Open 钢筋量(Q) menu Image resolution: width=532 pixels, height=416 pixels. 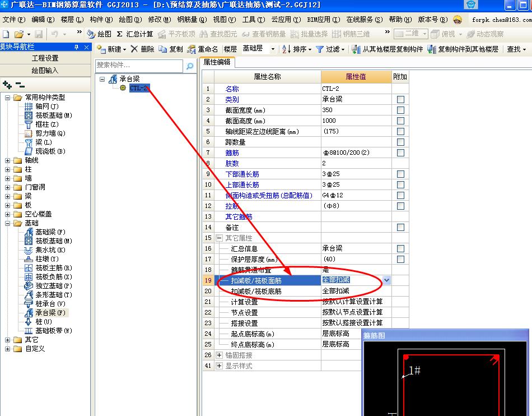coord(192,20)
